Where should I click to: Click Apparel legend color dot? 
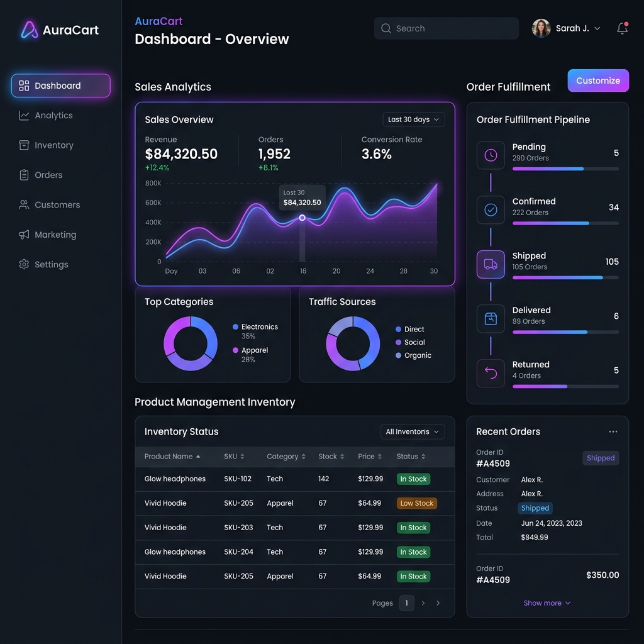pyautogui.click(x=235, y=350)
